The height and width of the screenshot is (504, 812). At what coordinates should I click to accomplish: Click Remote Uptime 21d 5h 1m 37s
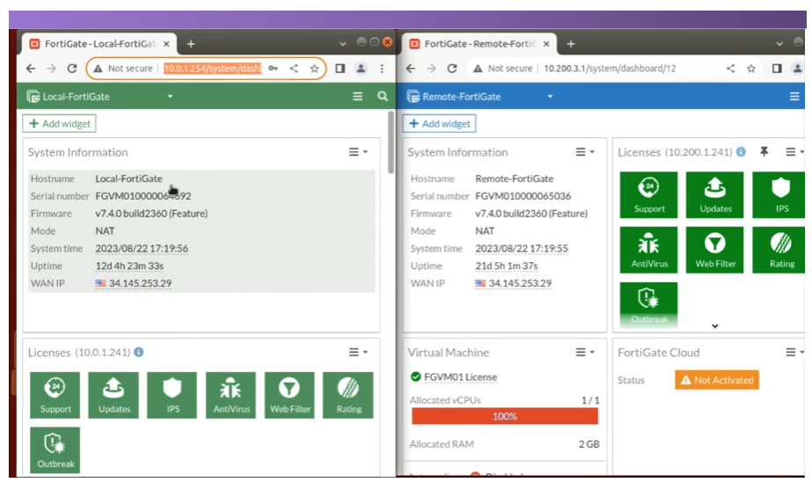(507, 266)
